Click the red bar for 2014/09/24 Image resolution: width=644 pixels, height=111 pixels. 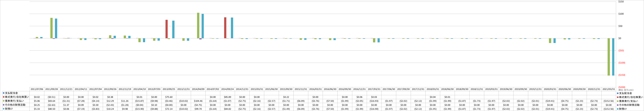[x=225, y=28]
